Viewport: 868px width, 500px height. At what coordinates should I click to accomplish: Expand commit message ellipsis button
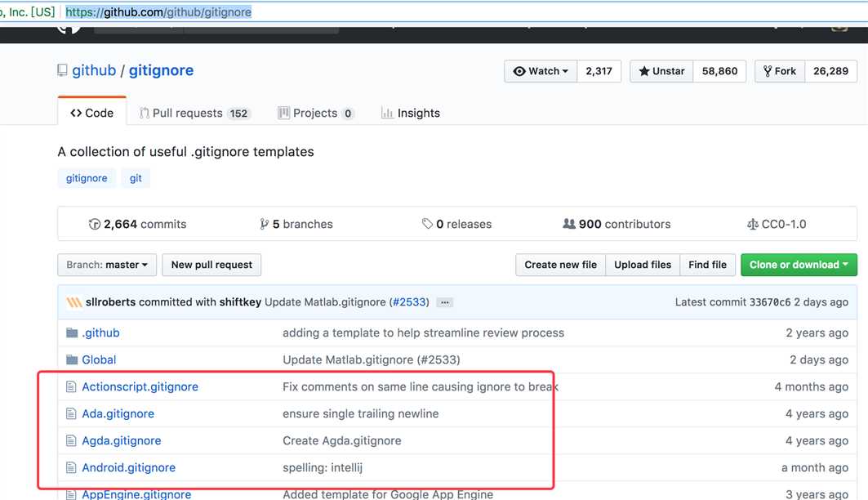point(444,302)
